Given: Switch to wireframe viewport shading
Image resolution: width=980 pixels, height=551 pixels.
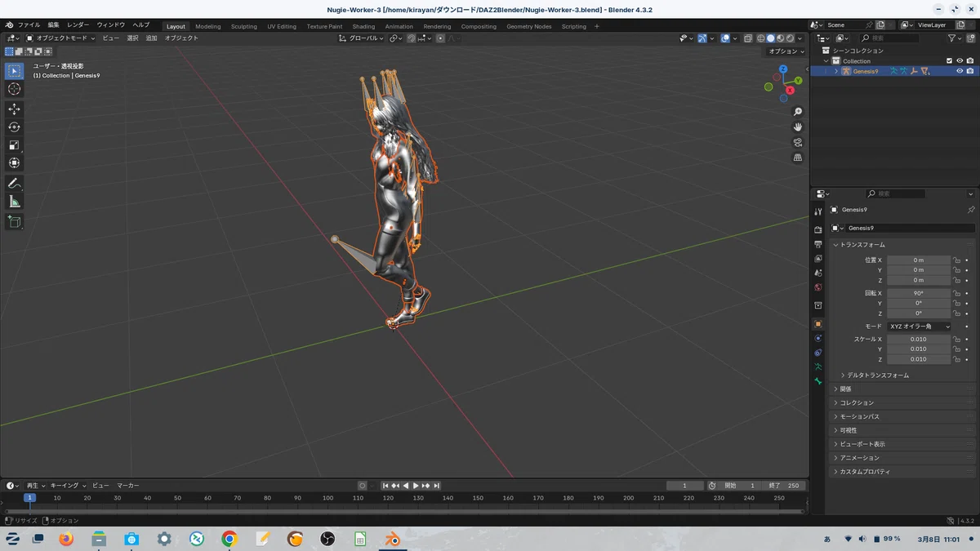Looking at the screenshot, I should coord(761,38).
